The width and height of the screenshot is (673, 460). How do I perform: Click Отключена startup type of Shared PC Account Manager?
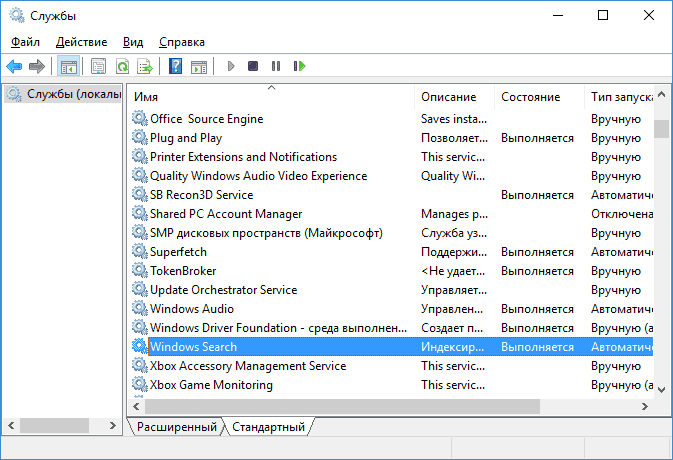622,214
